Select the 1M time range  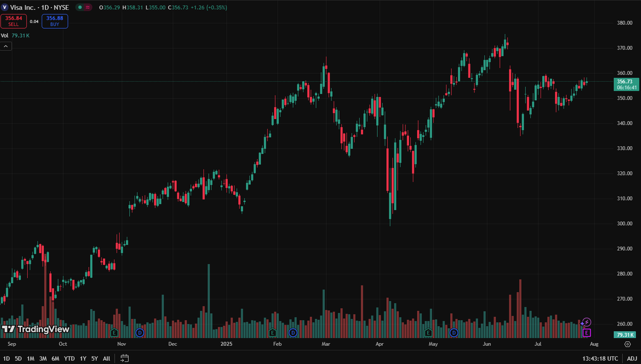[30, 358]
